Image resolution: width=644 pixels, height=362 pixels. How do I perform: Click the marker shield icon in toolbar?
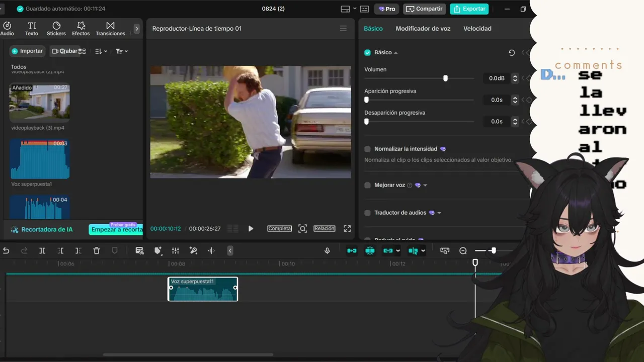click(115, 250)
